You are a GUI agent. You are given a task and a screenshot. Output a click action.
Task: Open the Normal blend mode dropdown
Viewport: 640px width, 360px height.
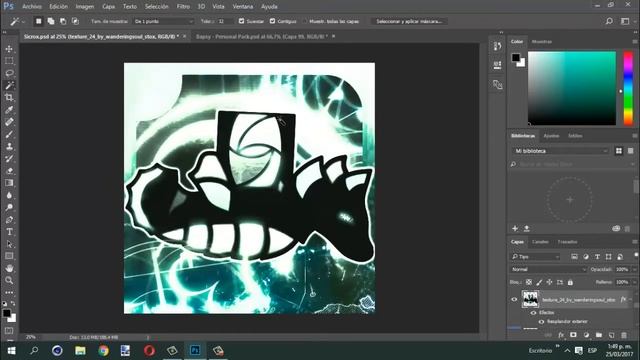coord(549,269)
